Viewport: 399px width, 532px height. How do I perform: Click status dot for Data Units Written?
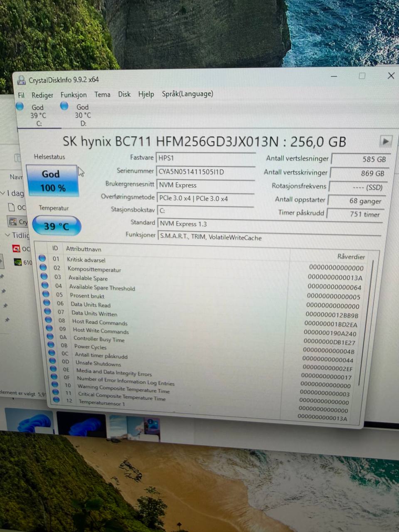[x=48, y=311]
